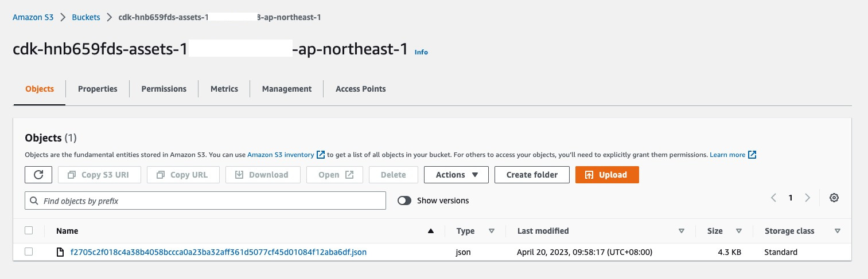Open the Buckets breadcrumb link
The width and height of the screenshot is (868, 279).
coord(86,17)
